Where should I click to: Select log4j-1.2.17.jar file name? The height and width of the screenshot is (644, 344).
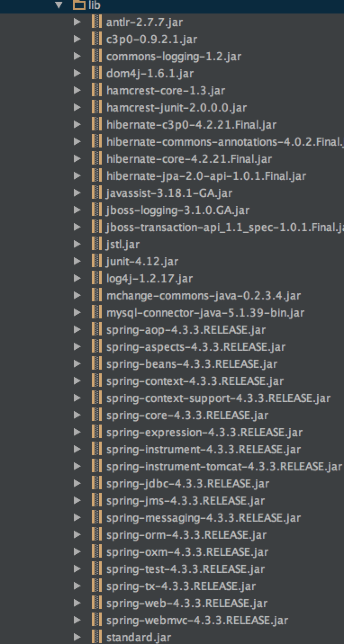tap(149, 278)
